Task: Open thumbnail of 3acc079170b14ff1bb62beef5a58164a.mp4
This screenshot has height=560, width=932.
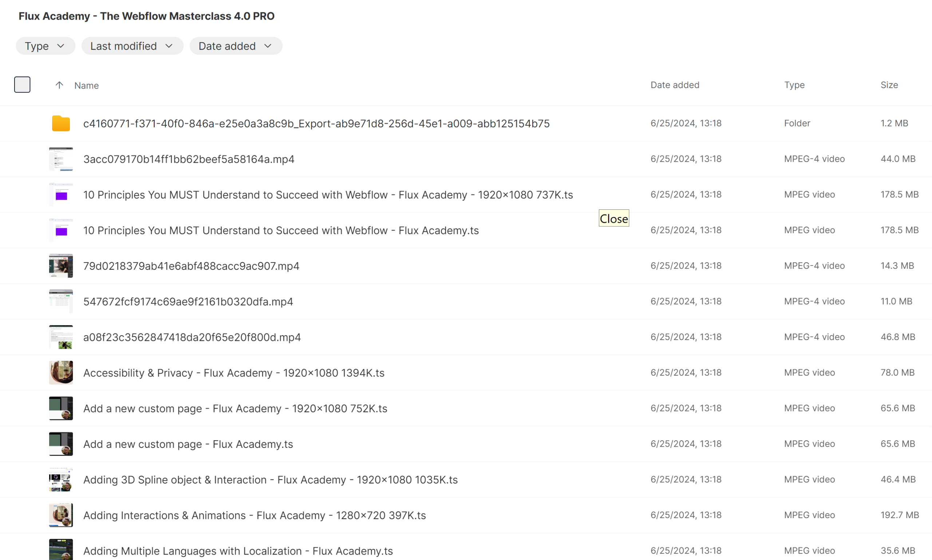Action: 61,159
